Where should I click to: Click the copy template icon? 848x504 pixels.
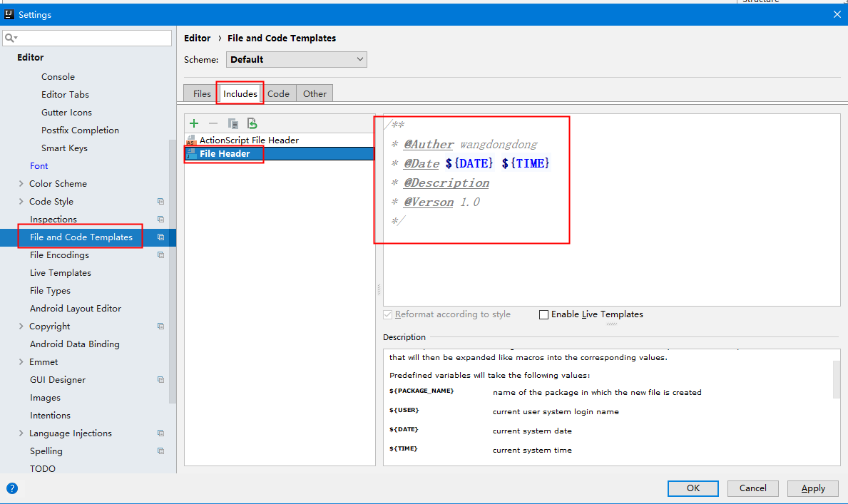click(233, 123)
